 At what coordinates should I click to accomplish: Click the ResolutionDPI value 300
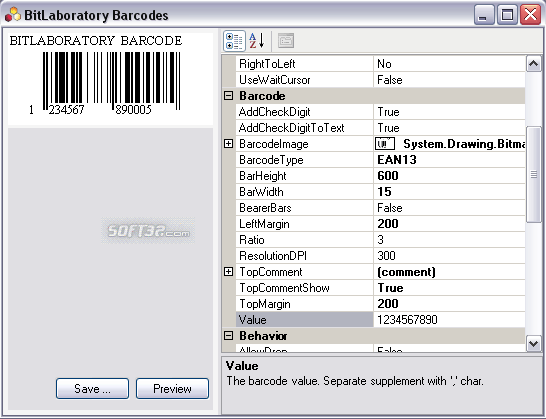[387, 256]
